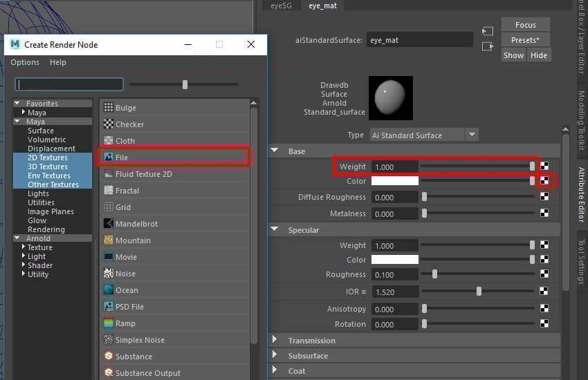This screenshot has width=588, height=380.
Task: Create a File texture node
Action: (x=175, y=158)
